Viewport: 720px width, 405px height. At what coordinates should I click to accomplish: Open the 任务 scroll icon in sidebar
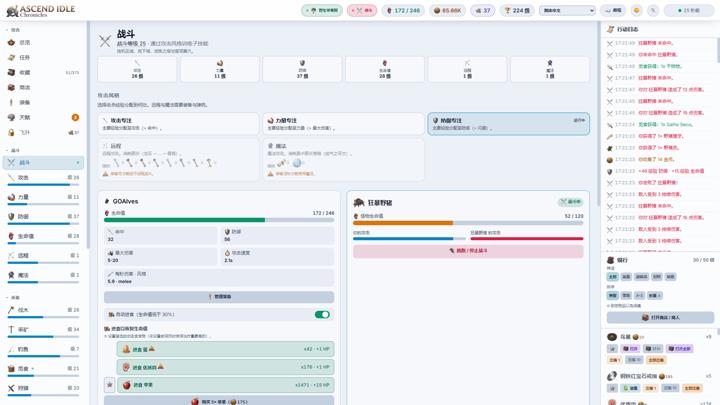coord(11,57)
